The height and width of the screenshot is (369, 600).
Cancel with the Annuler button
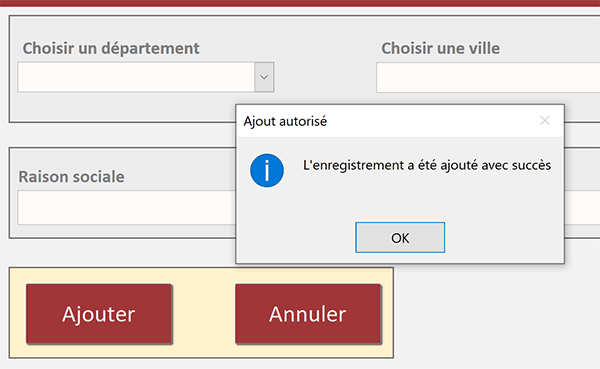308,314
